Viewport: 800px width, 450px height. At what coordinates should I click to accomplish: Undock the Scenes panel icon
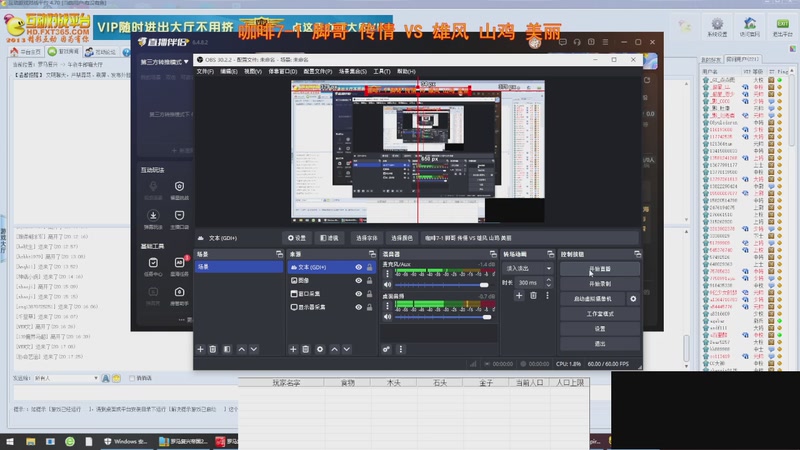click(x=279, y=254)
